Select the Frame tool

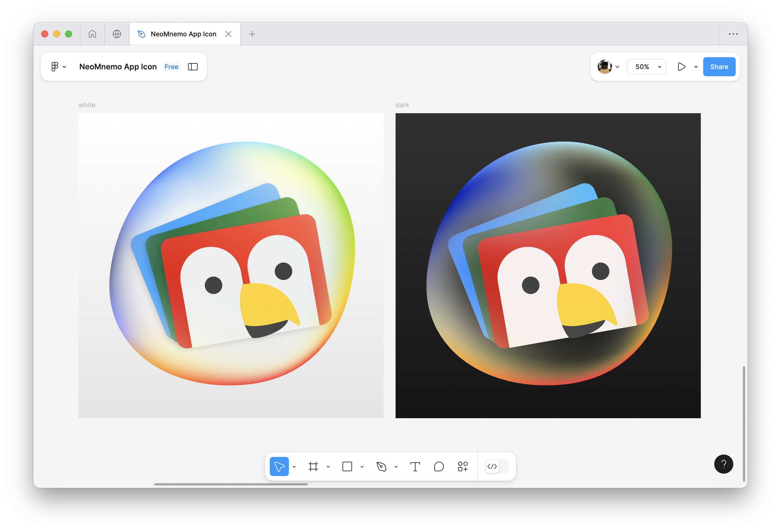pyautogui.click(x=313, y=466)
